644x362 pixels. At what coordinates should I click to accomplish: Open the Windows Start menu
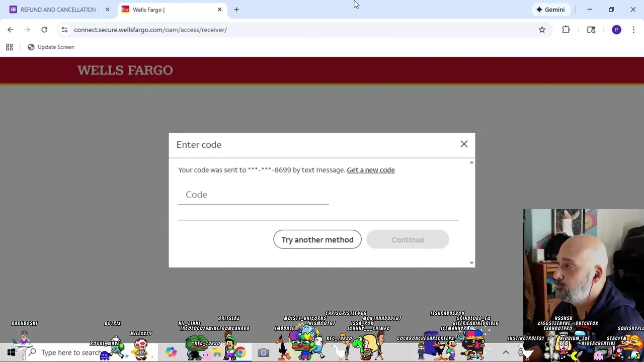(x=11, y=352)
